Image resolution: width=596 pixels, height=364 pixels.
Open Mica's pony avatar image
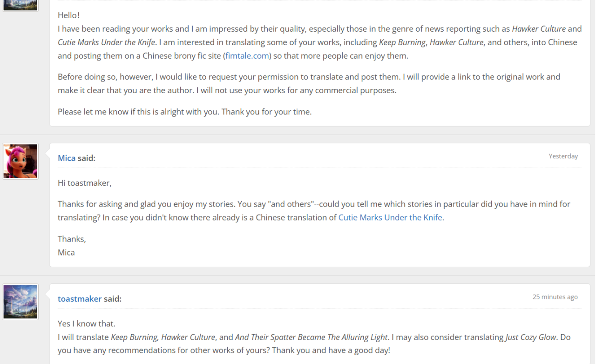20,161
